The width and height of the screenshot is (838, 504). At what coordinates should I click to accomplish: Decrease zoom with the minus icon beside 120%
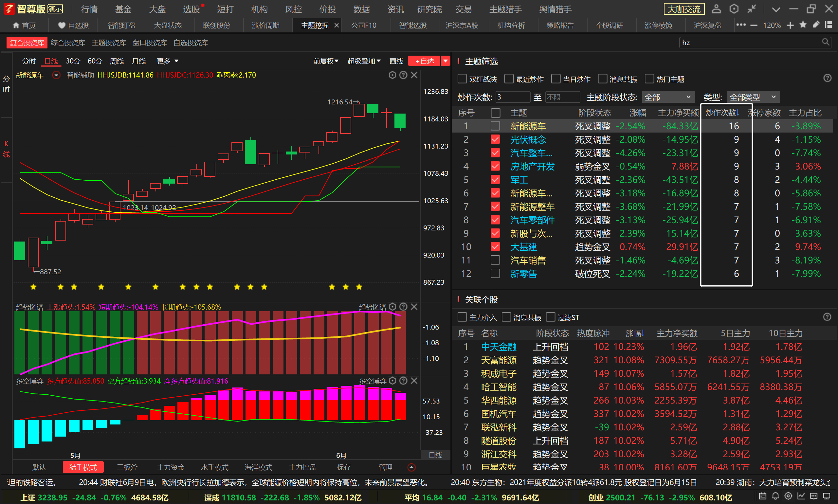click(x=754, y=25)
